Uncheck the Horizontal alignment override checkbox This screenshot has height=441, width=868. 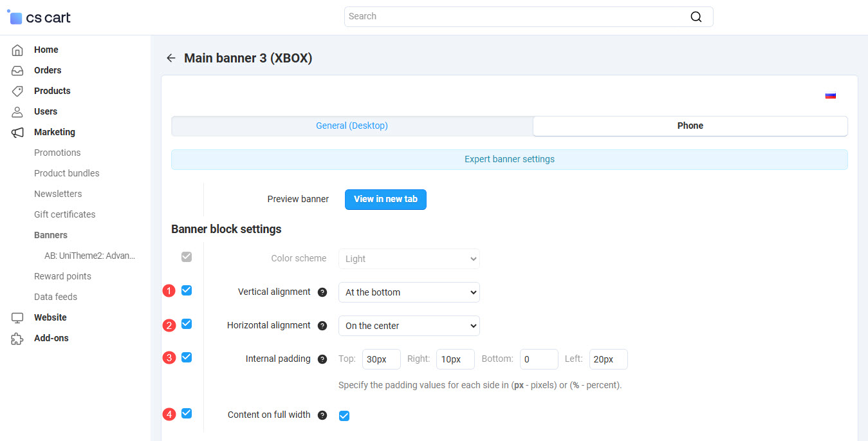pos(187,324)
